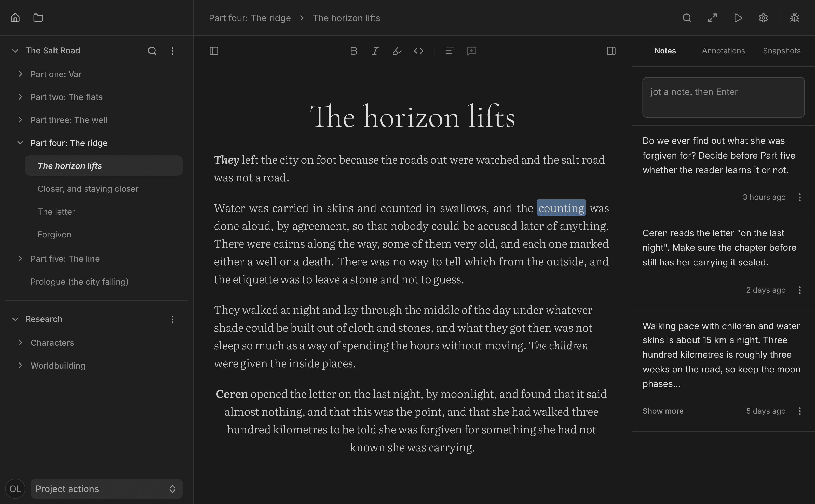Click the Part one: Var label
The width and height of the screenshot is (815, 504).
pyautogui.click(x=56, y=74)
